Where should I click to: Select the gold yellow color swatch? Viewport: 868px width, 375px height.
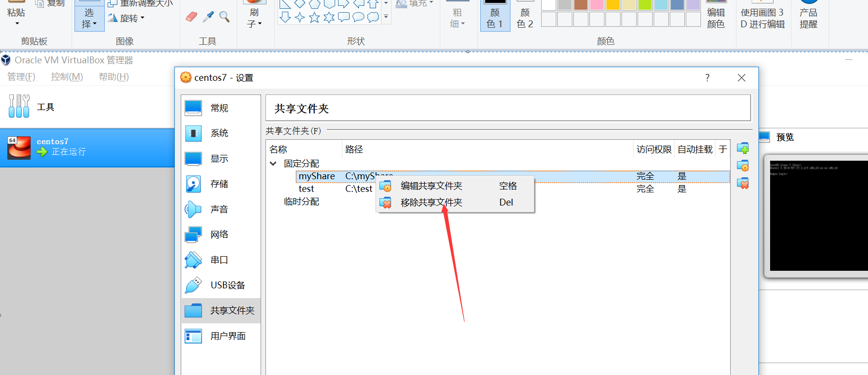(x=613, y=4)
